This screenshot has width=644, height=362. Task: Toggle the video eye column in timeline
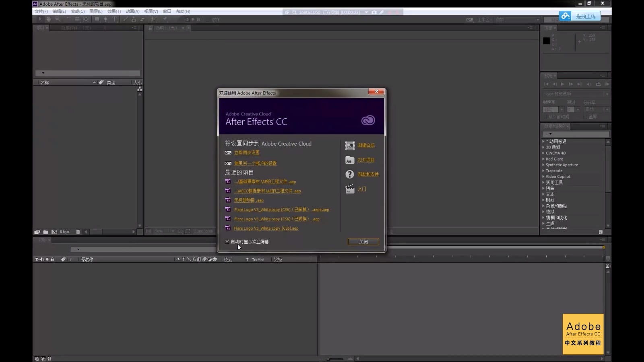coord(37,259)
